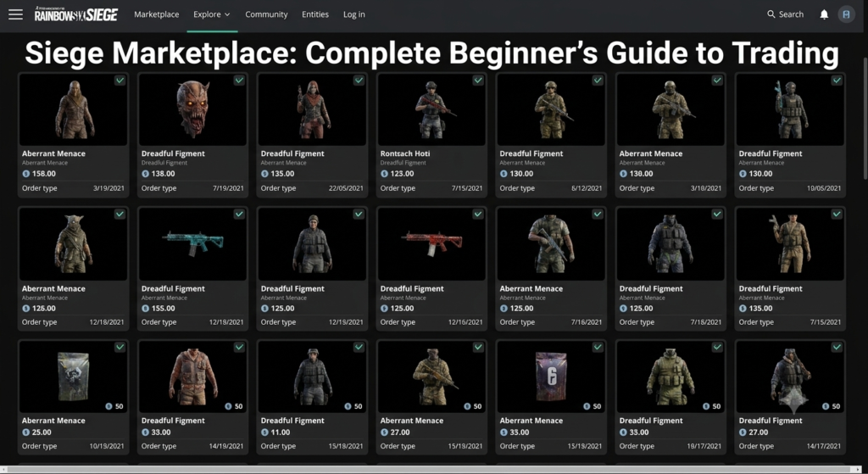The height and width of the screenshot is (474, 868).
Task: Open the demon mask headgear thumbnail
Action: point(192,109)
